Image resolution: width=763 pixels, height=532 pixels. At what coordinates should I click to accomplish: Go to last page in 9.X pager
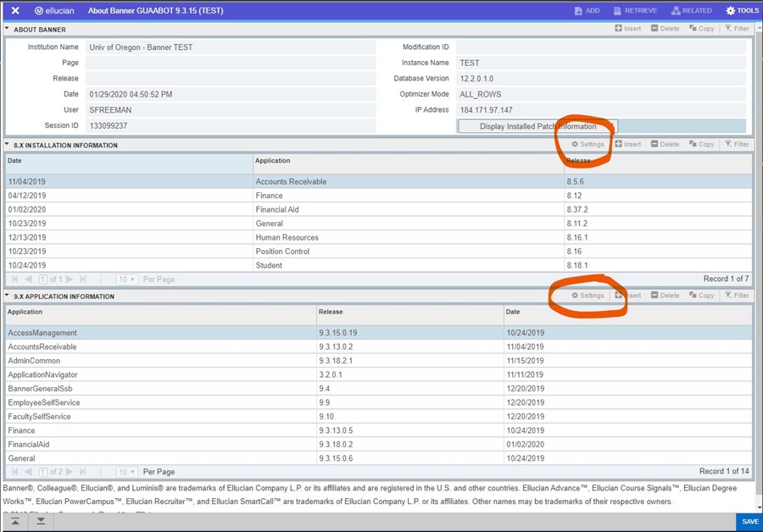tap(83, 472)
